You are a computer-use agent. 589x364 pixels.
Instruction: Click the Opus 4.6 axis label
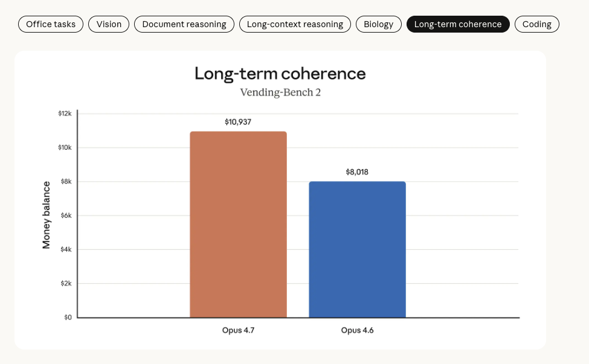pos(357,330)
